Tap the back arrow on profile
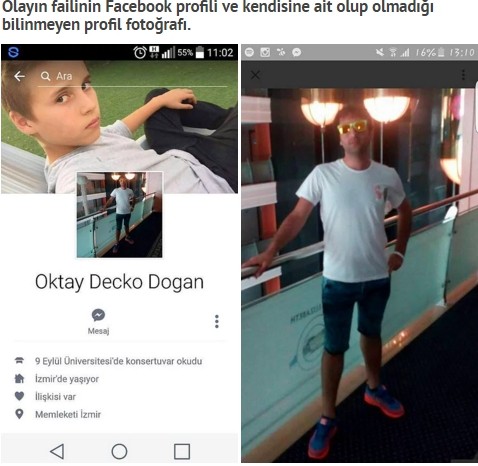The height and width of the screenshot is (466, 478). point(19,76)
